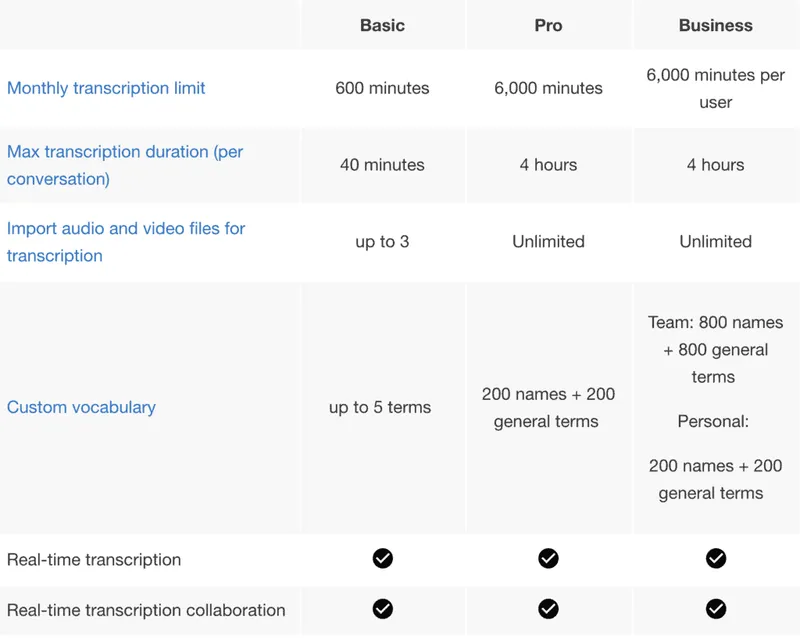Click Basic checkmark for transcription collaboration
Viewport: 800px width, 638px height.
pyautogui.click(x=383, y=608)
